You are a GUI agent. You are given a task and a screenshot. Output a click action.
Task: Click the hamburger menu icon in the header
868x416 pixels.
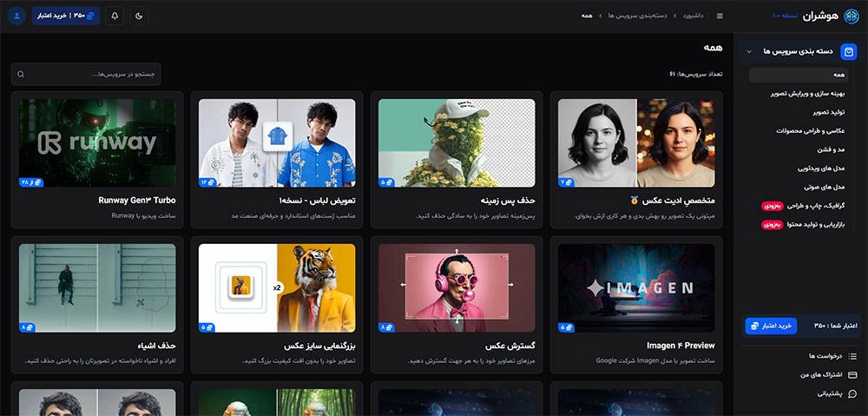coord(720,16)
